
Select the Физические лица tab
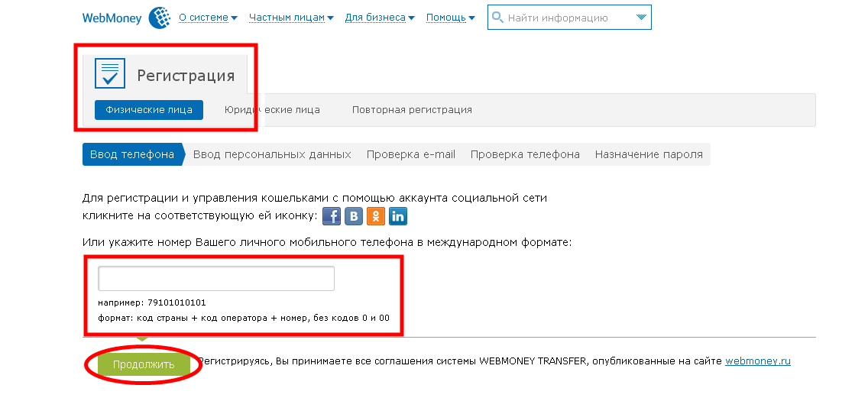pyautogui.click(x=149, y=109)
